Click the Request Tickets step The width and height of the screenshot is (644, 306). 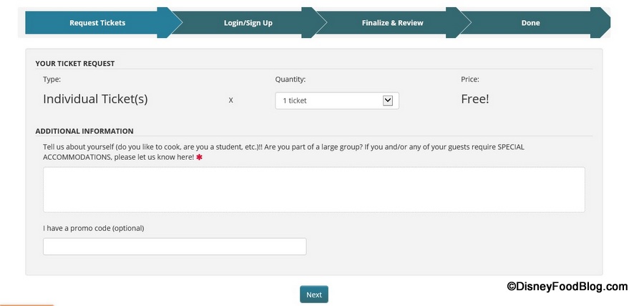(97, 23)
